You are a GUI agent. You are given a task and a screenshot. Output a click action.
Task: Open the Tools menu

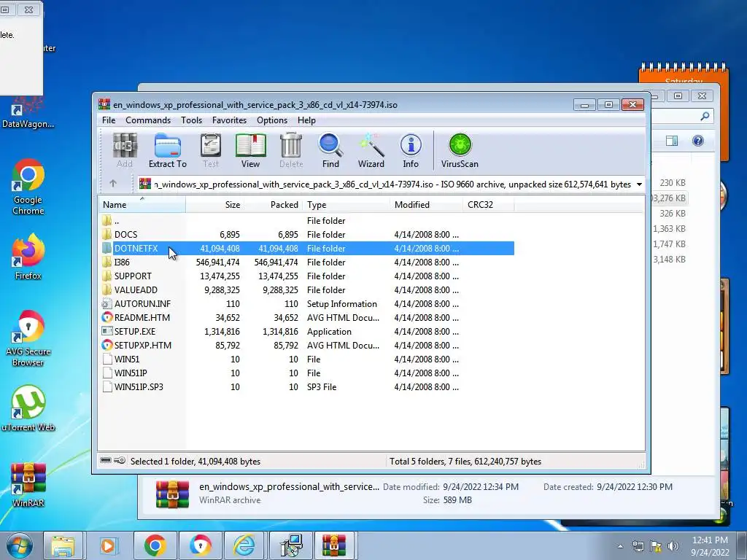(x=192, y=120)
